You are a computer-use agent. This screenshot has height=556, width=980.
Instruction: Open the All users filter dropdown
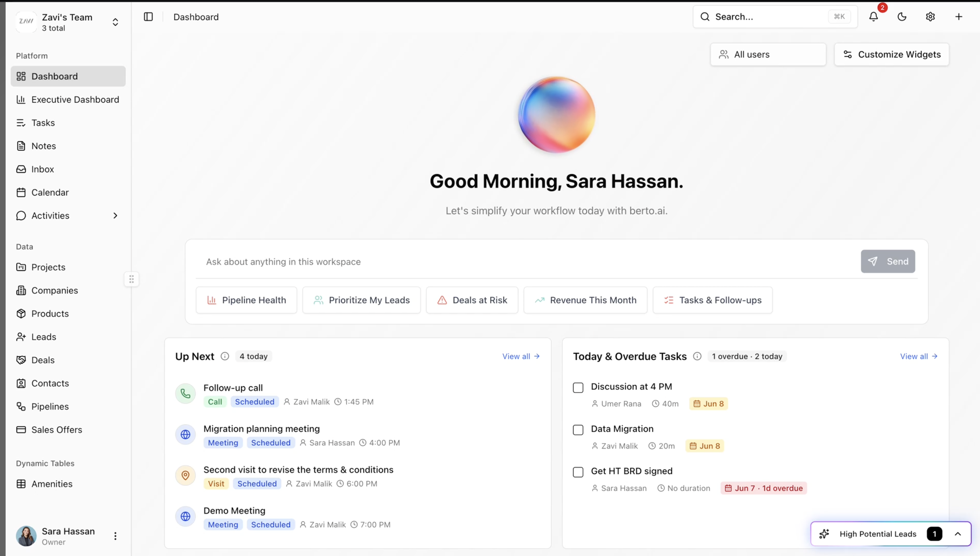pyautogui.click(x=768, y=54)
